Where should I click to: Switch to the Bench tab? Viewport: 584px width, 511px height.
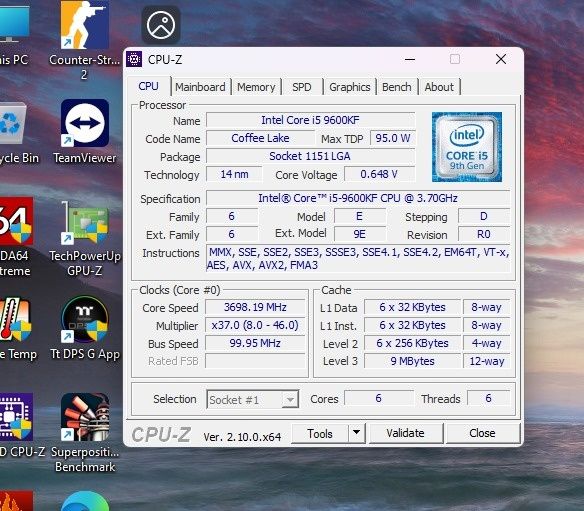[397, 87]
